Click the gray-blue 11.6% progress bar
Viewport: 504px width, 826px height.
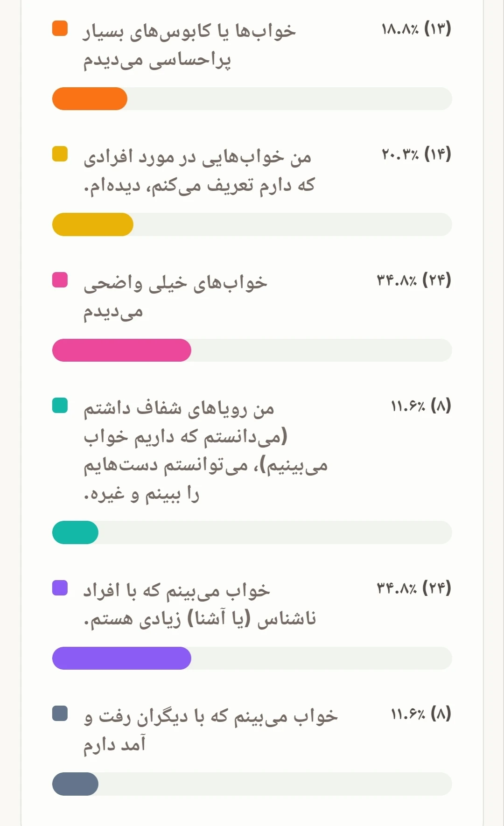coord(252,784)
